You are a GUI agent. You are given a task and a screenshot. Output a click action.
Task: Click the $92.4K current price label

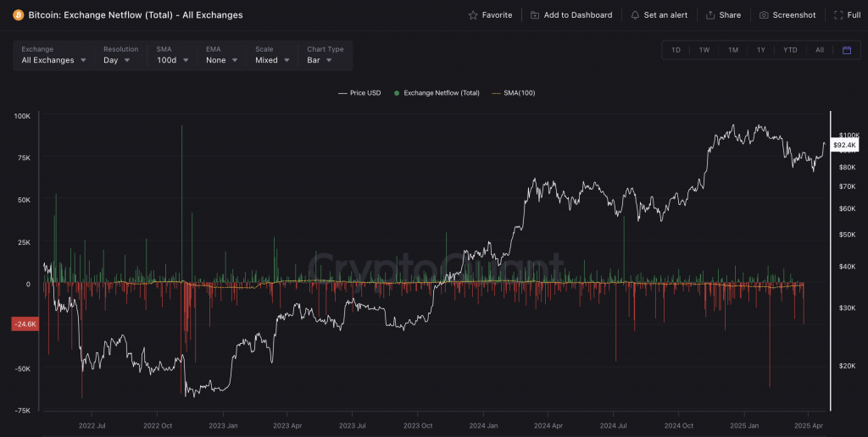(x=845, y=146)
